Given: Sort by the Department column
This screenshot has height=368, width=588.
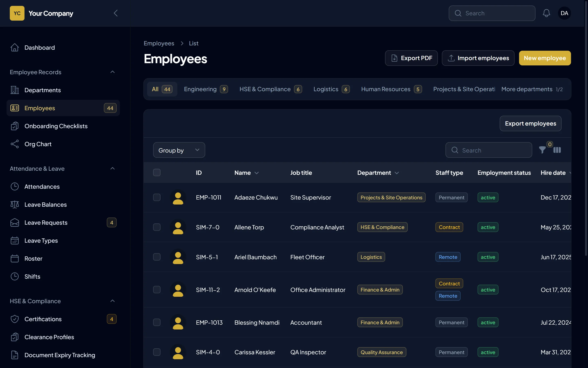Looking at the screenshot, I should click(378, 173).
